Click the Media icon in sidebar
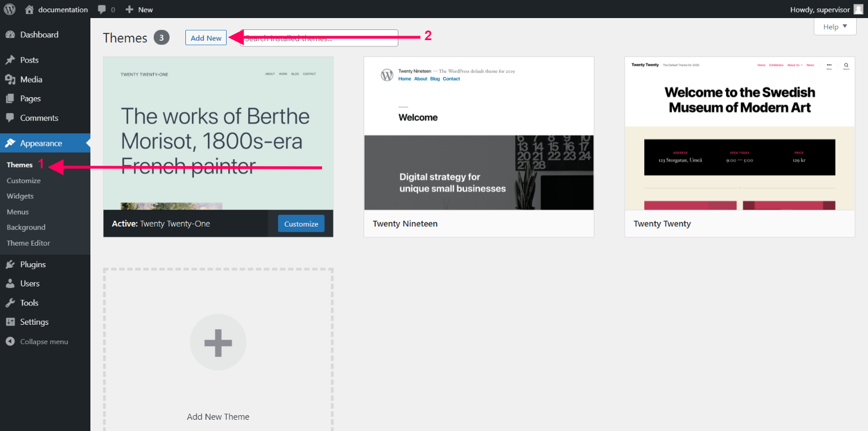This screenshot has width=868, height=431. click(x=10, y=80)
